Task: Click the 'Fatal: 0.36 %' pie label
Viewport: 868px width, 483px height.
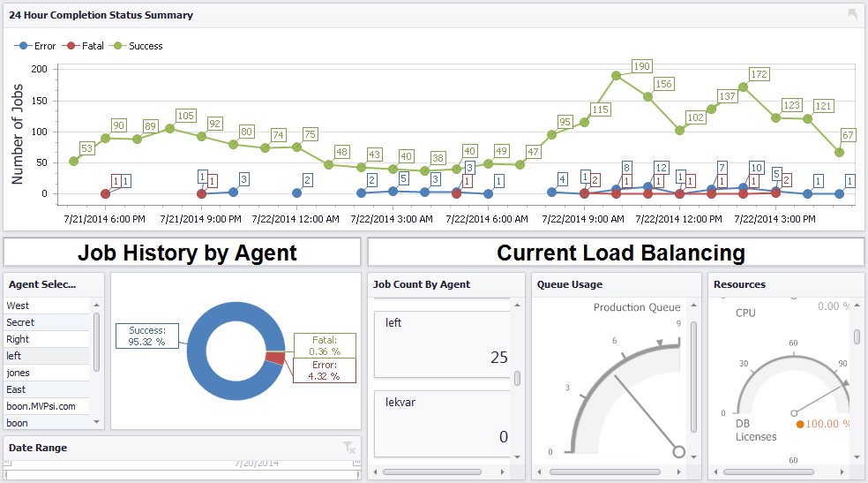Action: (325, 345)
